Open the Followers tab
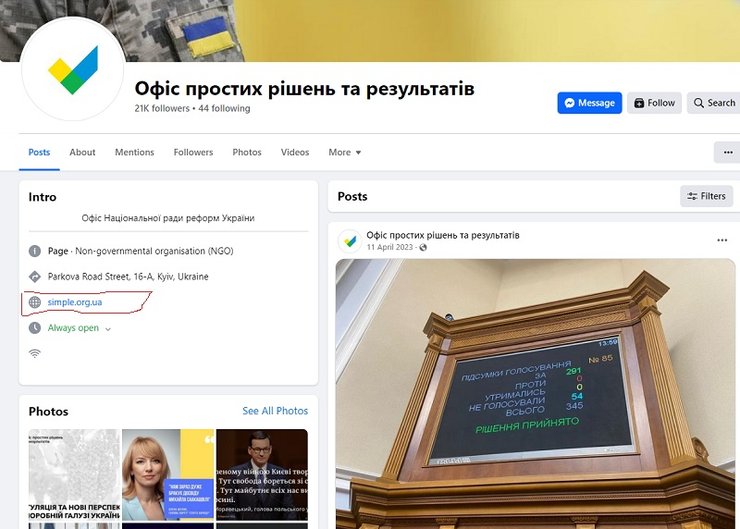Image resolution: width=740 pixels, height=529 pixels. pos(193,152)
